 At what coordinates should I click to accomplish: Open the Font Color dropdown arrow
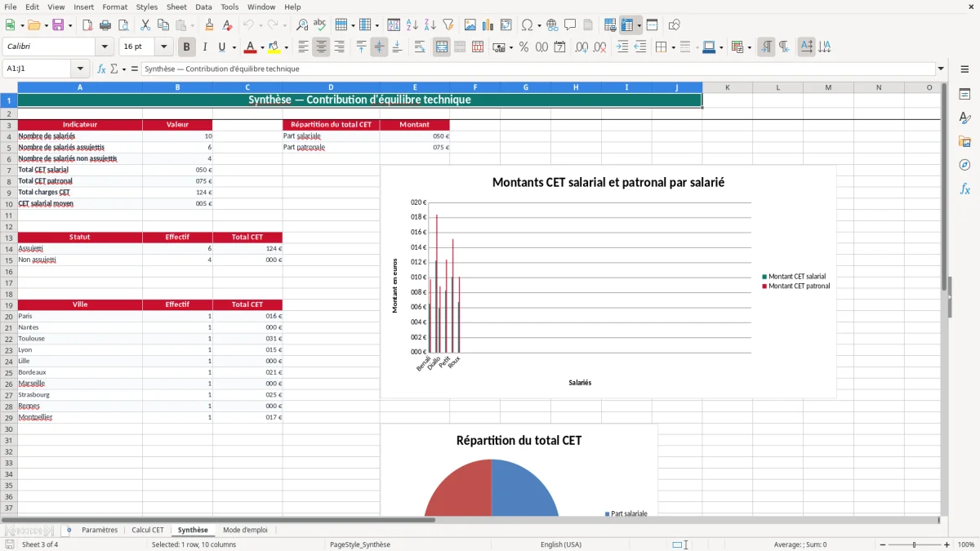tap(262, 47)
